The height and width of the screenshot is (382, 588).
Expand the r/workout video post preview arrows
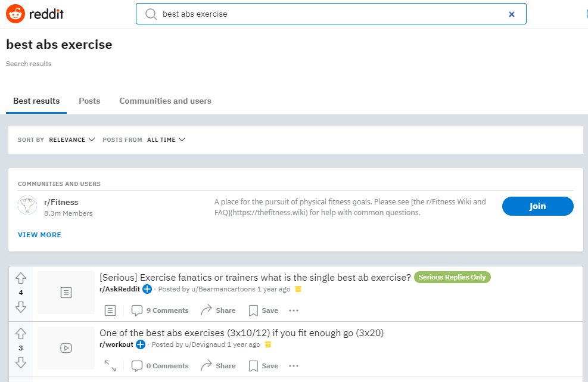[110, 366]
